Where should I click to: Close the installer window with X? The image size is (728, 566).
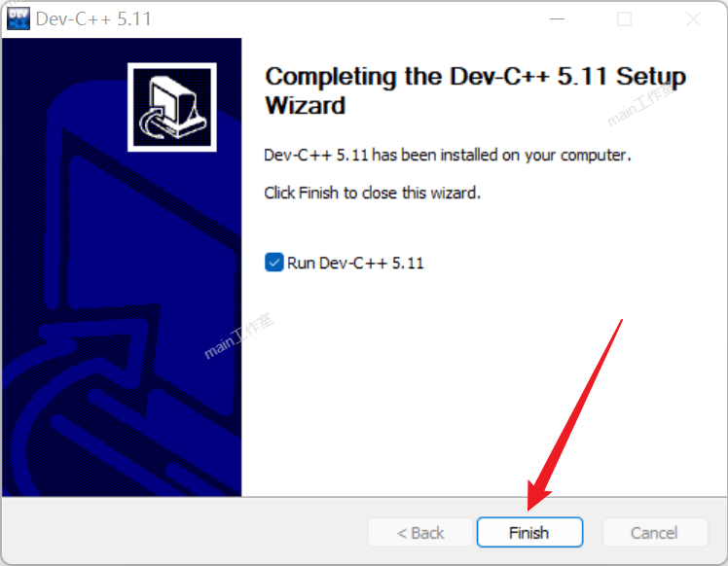coord(693,19)
